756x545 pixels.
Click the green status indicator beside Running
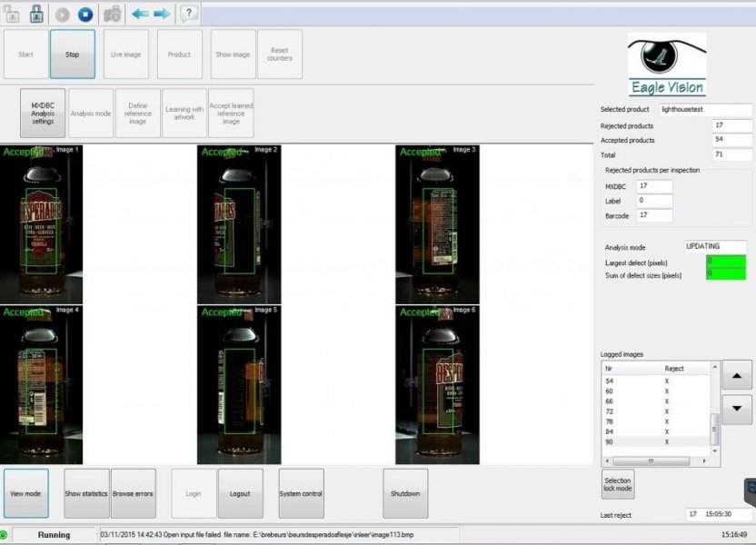[x=4, y=534]
